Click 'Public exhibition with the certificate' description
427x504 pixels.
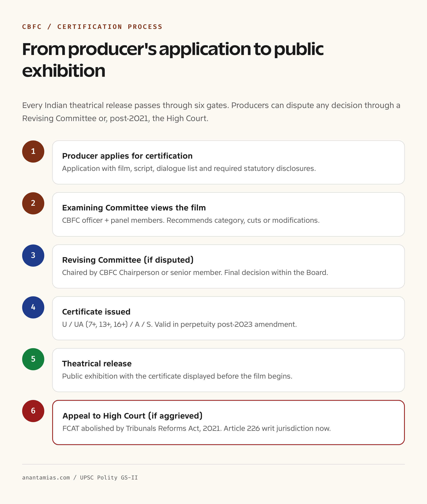177,376
